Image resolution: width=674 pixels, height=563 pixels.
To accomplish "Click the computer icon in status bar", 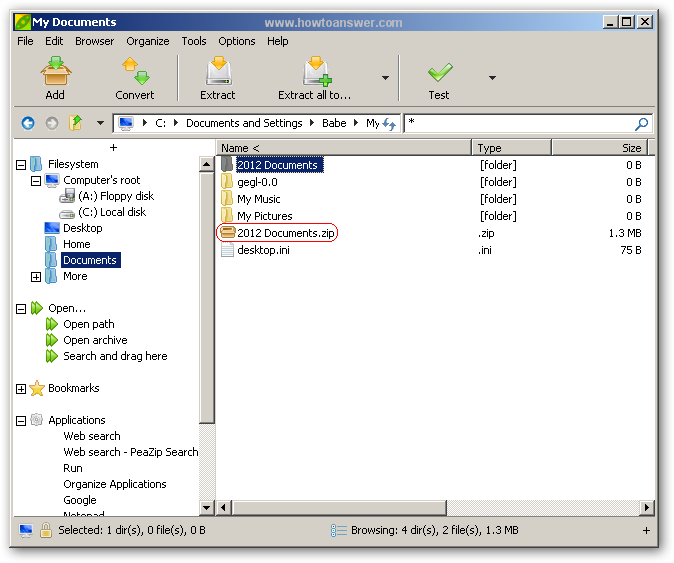I will (x=26, y=530).
